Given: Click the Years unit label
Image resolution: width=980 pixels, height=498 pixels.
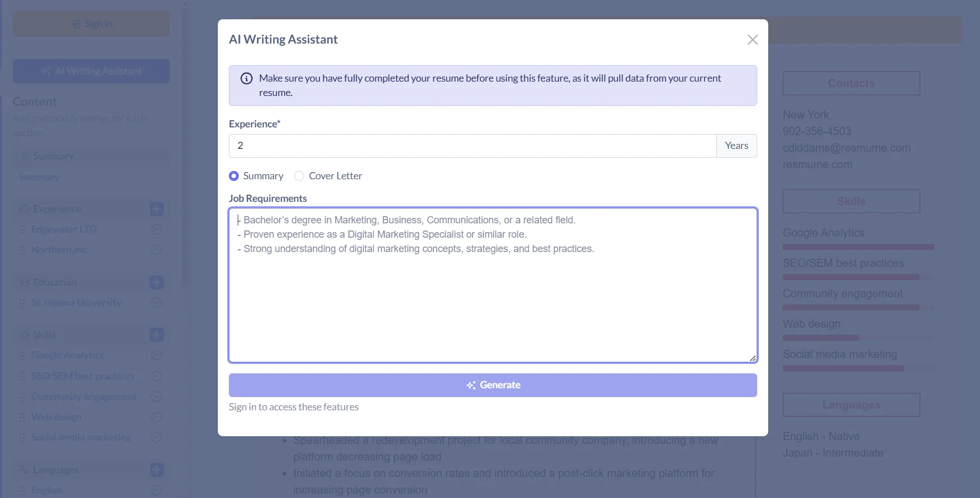Looking at the screenshot, I should pyautogui.click(x=737, y=146).
